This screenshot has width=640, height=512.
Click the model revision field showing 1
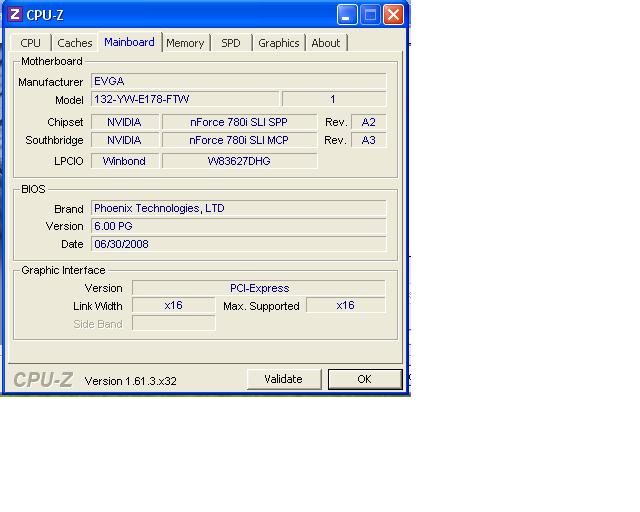coord(334,99)
